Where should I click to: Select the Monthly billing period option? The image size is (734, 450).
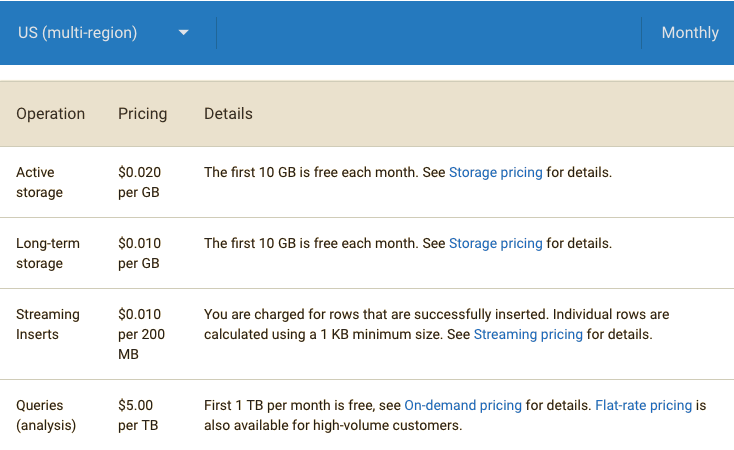689,33
